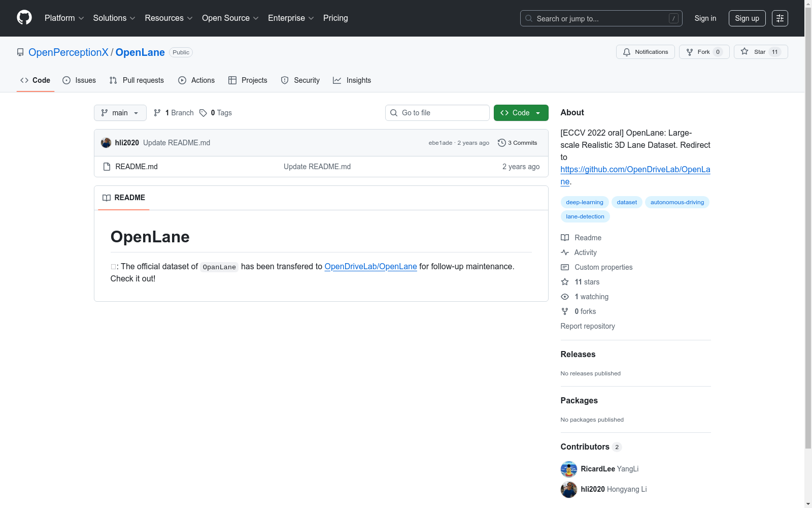
Task: Click hli2020 avatar in commit row
Action: 106,143
